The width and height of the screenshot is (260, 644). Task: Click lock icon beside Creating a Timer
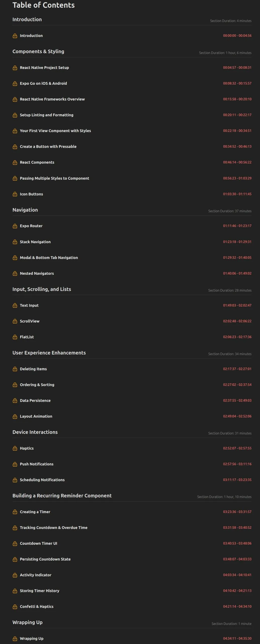15,512
